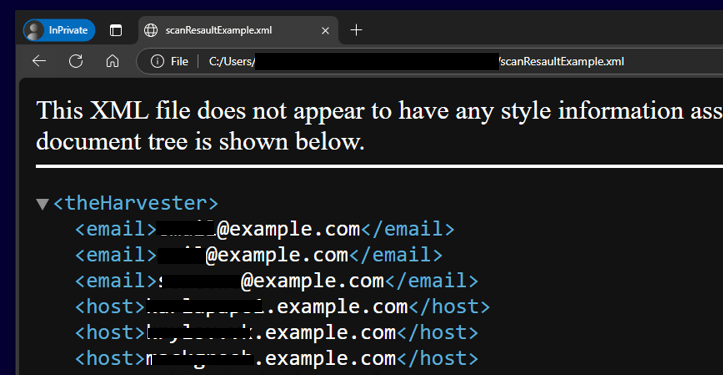This screenshot has height=375, width=723.
Task: Click the theHarvester opening tag
Action: pos(136,203)
